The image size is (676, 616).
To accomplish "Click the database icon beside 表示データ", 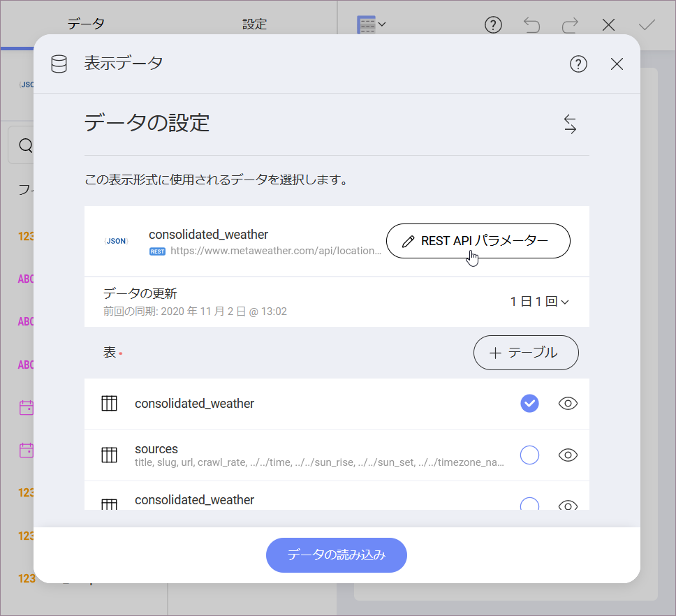I will [59, 64].
